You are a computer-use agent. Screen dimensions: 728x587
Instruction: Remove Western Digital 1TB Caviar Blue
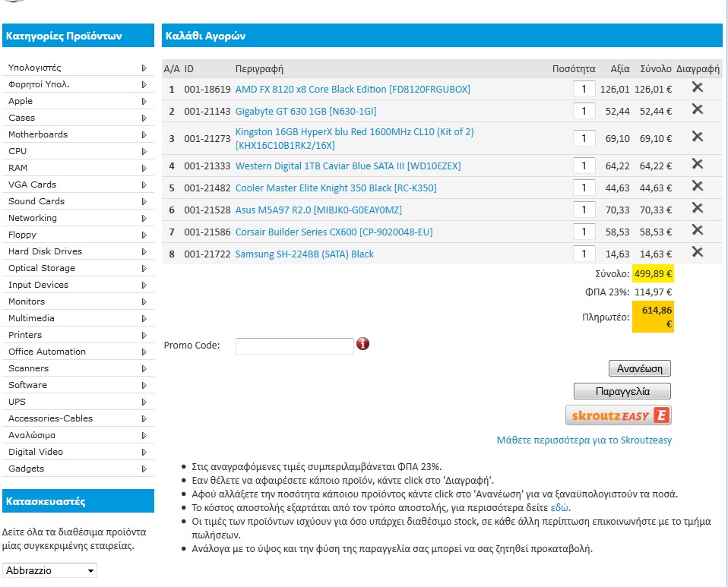click(697, 165)
